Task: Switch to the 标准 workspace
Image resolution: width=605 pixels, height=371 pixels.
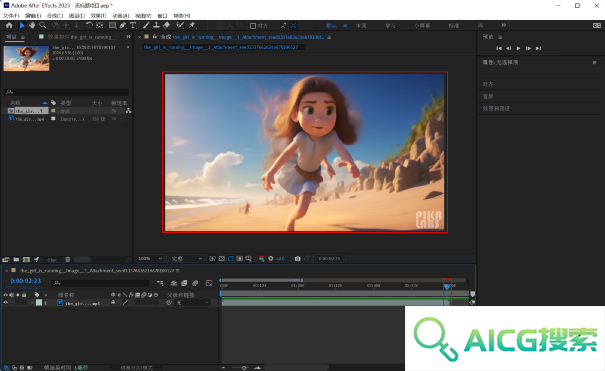Action: pyautogui.click(x=454, y=26)
